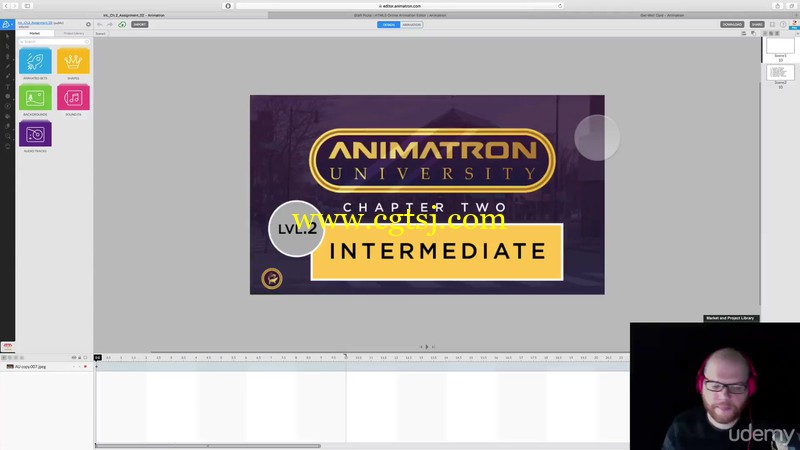Click the Share button
Image resolution: width=800 pixels, height=450 pixels.
click(757, 24)
